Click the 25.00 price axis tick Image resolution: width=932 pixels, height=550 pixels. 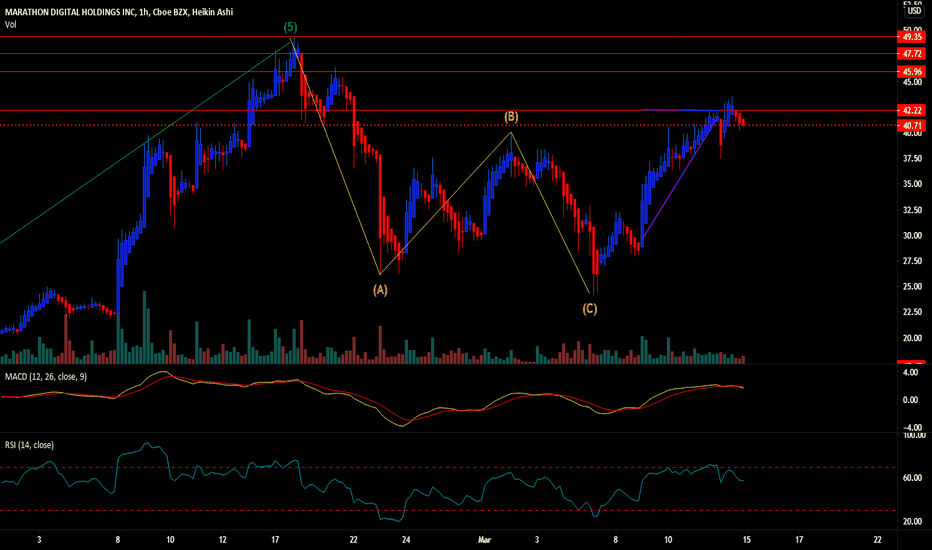point(912,287)
